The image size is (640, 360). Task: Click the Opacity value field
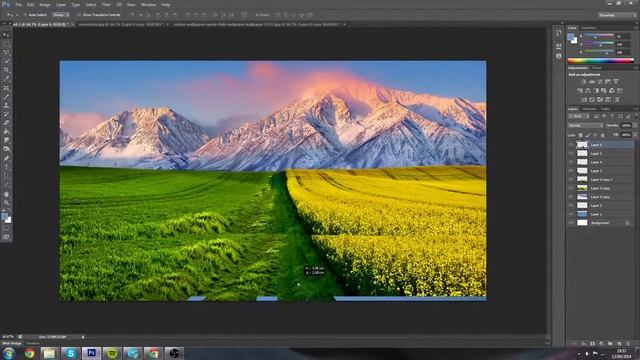(x=625, y=126)
